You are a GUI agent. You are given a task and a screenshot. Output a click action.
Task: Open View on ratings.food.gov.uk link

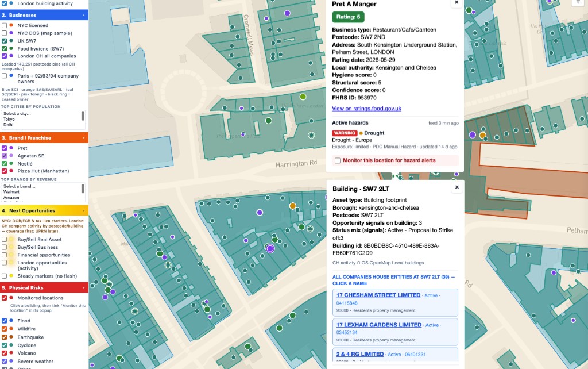coord(366,109)
